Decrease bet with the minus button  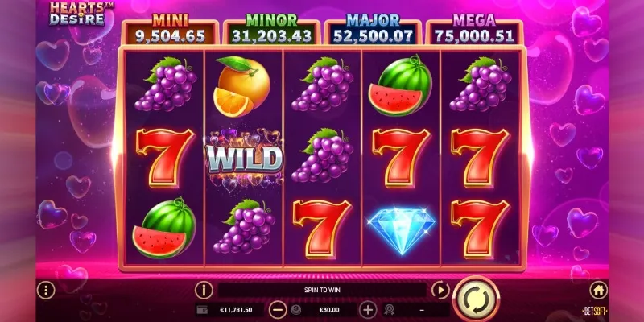pos(278,310)
